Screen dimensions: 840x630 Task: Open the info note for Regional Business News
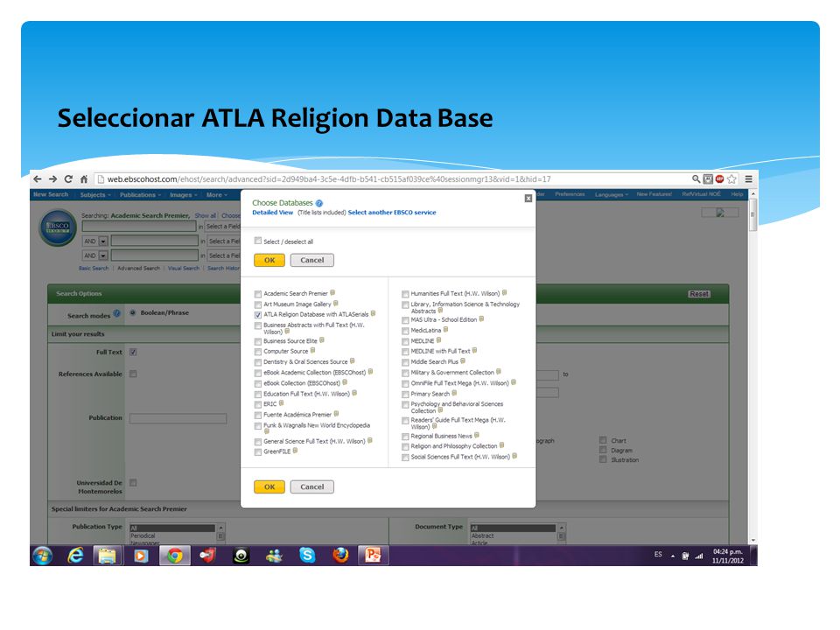tap(477, 435)
